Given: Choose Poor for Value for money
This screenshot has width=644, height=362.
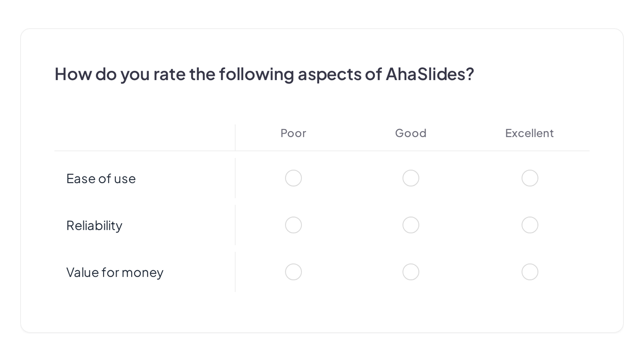Looking at the screenshot, I should coord(293,272).
